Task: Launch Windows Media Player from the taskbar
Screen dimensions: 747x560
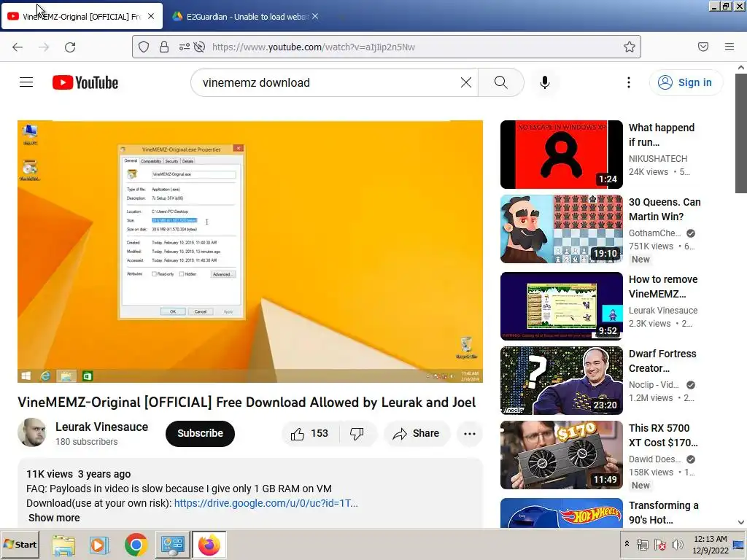Action: 98,545
